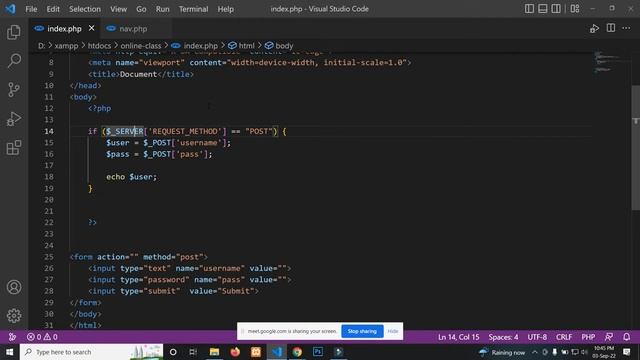Image resolution: width=640 pixels, height=360 pixels.
Task: Click line number 14 in gutter
Action: (49, 131)
